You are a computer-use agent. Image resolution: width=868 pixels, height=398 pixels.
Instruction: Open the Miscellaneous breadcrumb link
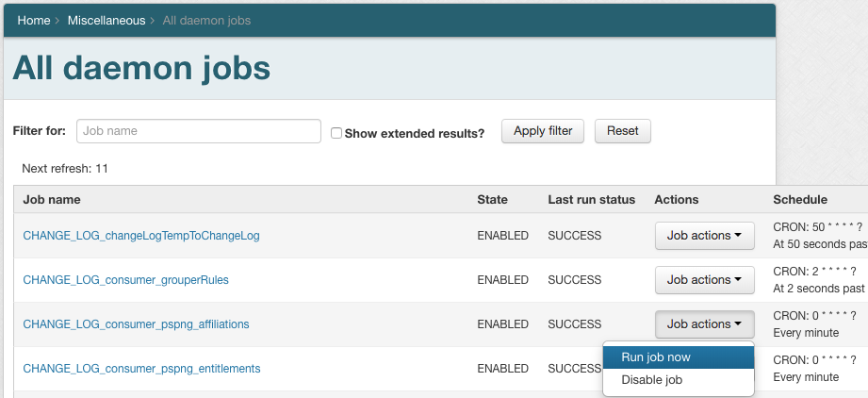point(106,20)
